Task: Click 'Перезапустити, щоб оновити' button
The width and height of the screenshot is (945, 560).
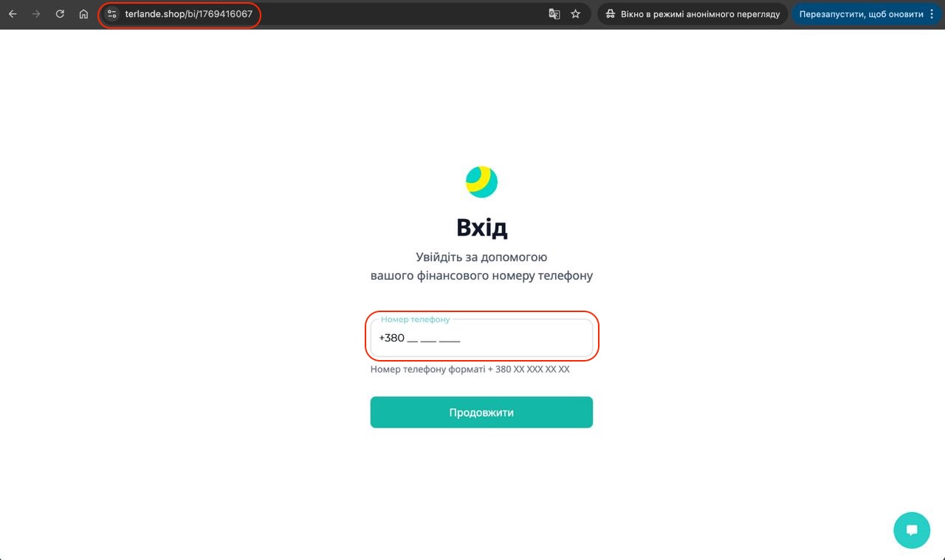Action: pyautogui.click(x=861, y=14)
